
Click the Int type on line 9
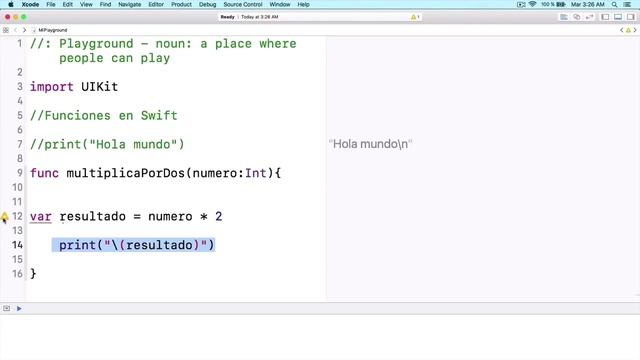pos(256,173)
